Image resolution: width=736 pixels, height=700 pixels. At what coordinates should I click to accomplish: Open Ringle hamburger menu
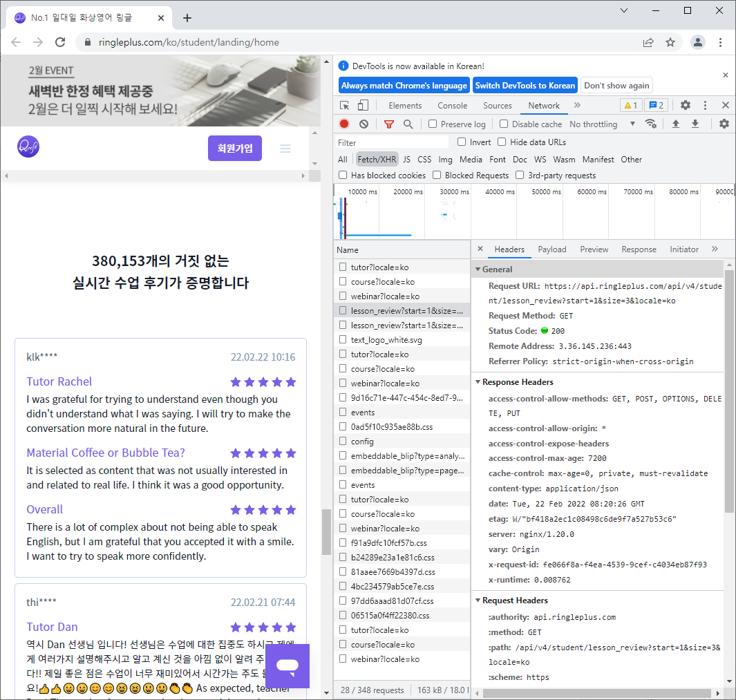285,149
